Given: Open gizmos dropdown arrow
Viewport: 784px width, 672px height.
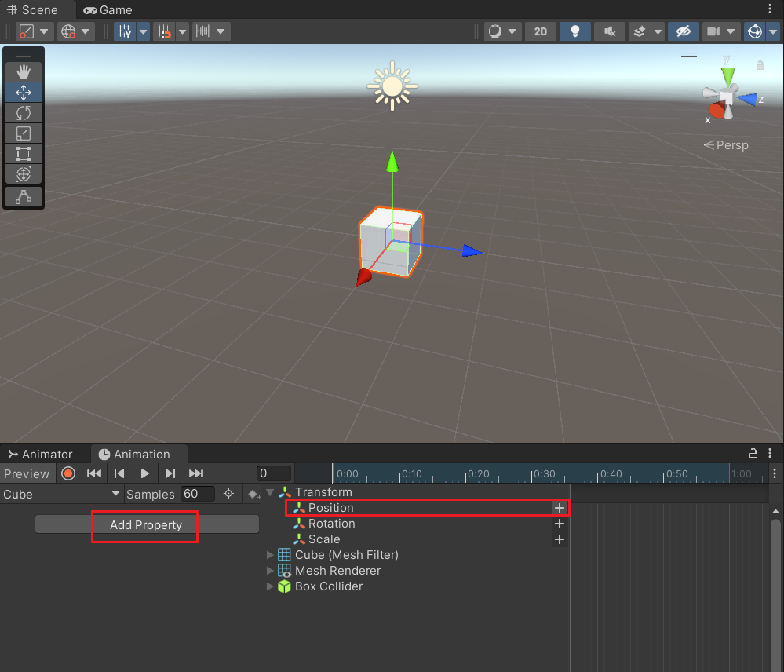Looking at the screenshot, I should 773,31.
